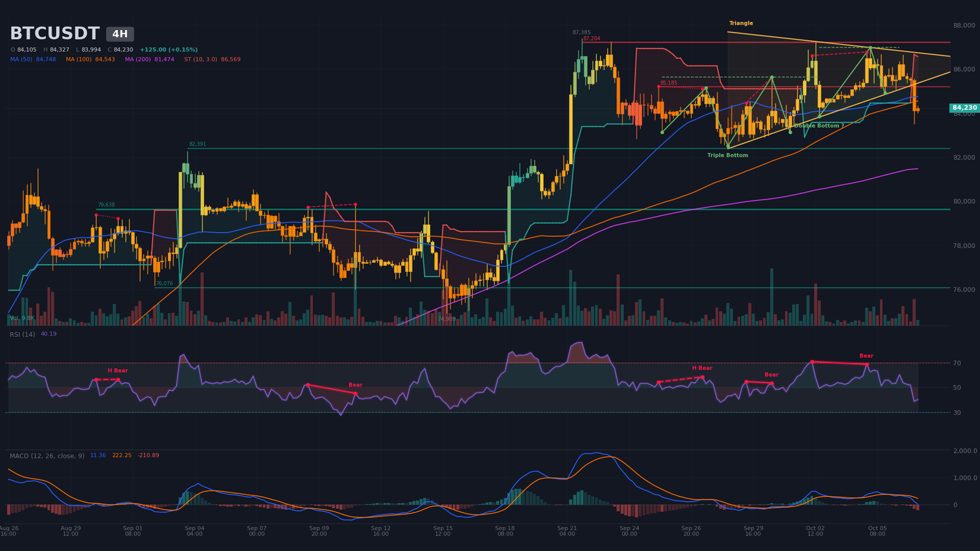Click the MA (50) 84,748 legend
Viewport: 980px width, 551px height.
(x=33, y=59)
